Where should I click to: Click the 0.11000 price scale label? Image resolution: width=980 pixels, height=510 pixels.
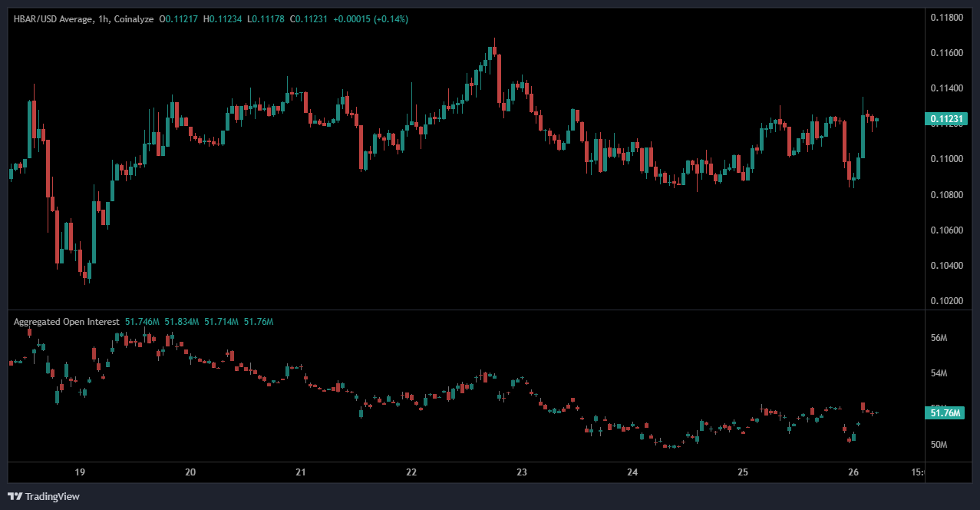point(947,159)
